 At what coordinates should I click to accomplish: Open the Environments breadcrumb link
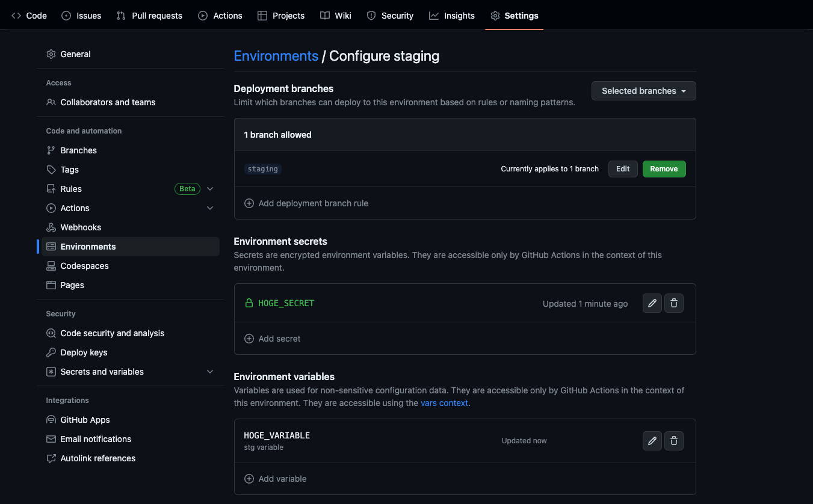pyautogui.click(x=276, y=55)
